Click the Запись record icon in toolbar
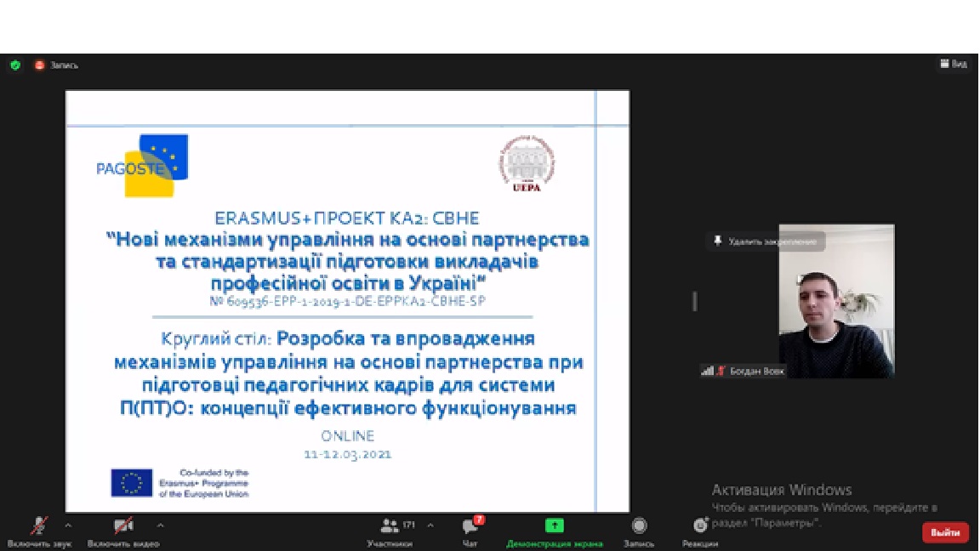 coord(639,526)
